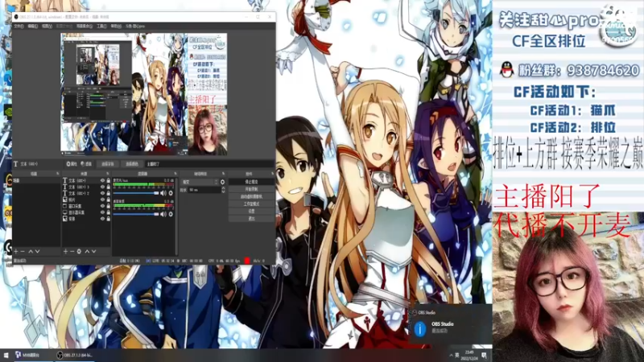Click Select Color (选择颜色) button
The image size is (644, 362).
click(132, 164)
